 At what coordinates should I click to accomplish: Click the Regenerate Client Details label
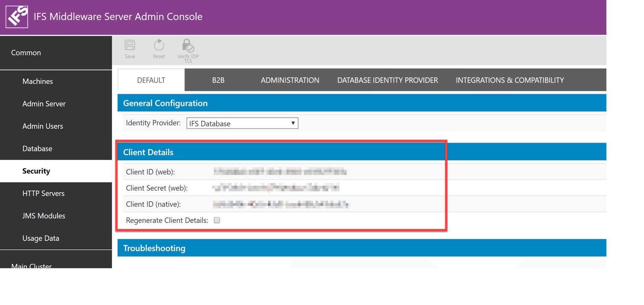pos(167,220)
